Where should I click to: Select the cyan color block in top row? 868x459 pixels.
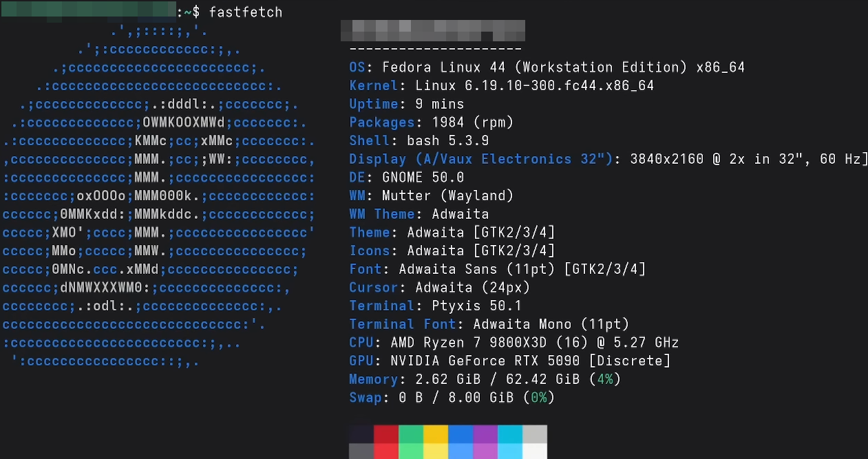pyautogui.click(x=510, y=434)
